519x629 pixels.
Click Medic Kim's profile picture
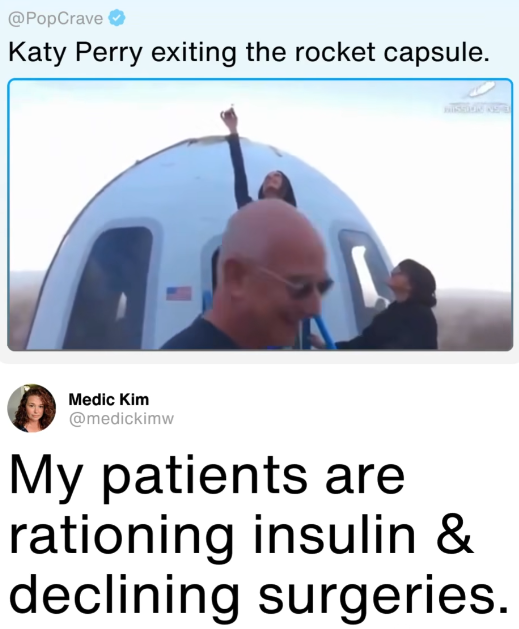32,408
